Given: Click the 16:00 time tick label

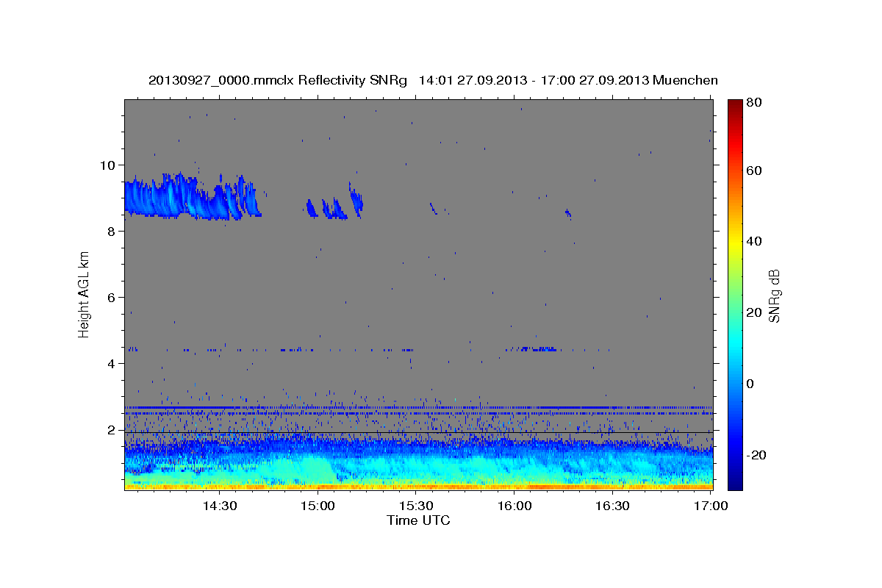Looking at the screenshot, I should 514,506.
